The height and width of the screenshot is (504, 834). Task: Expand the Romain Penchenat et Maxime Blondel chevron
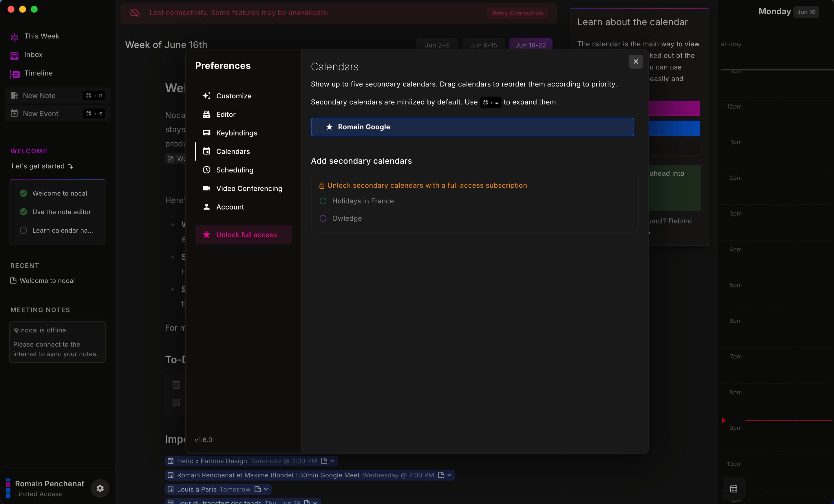449,475
